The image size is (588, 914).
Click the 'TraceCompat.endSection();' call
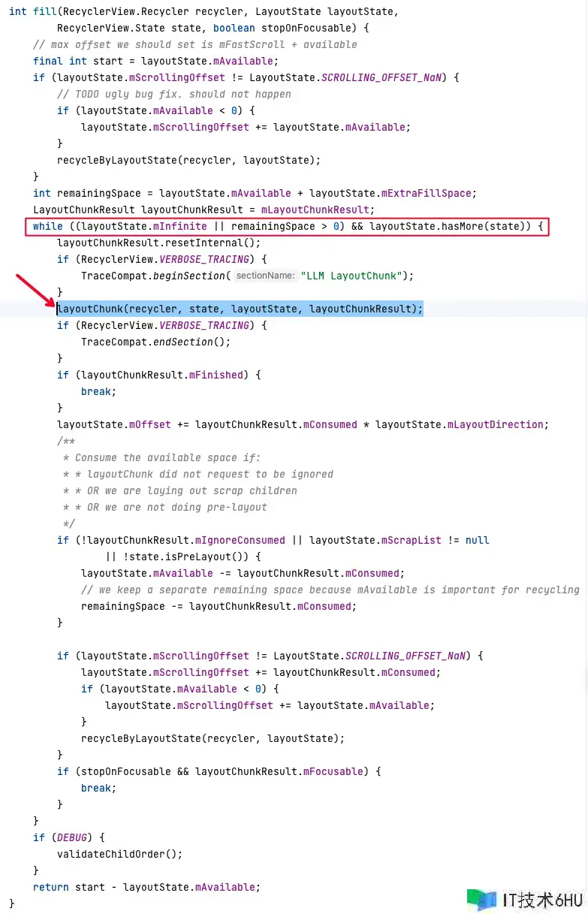(156, 342)
